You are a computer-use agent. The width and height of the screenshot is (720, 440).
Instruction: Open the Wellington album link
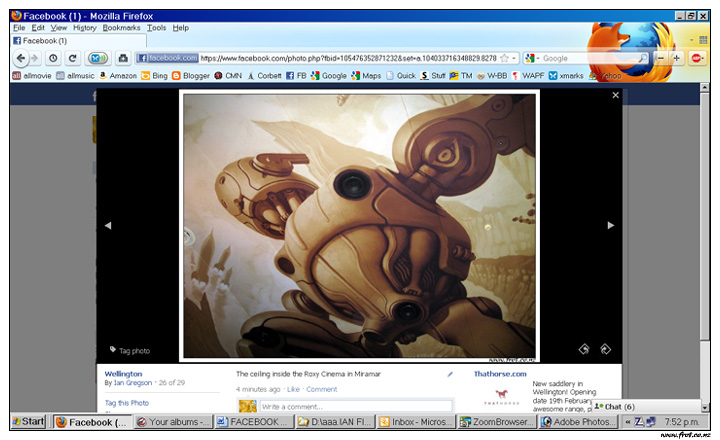[123, 374]
